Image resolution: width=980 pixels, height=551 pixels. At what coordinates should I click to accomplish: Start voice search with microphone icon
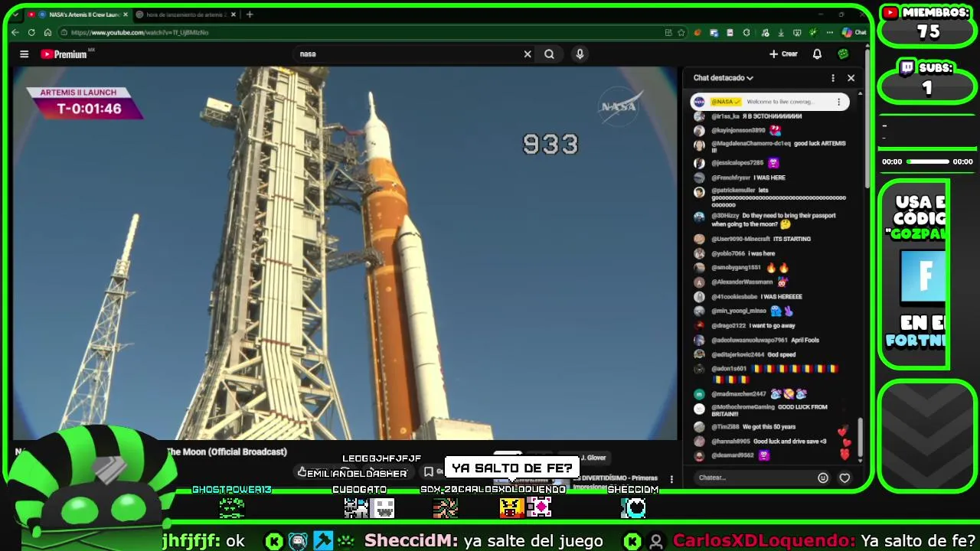click(580, 54)
